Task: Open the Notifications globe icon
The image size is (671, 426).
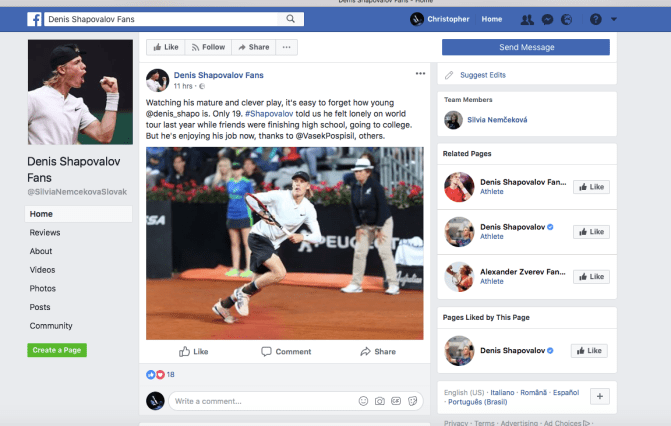Action: coord(566,19)
